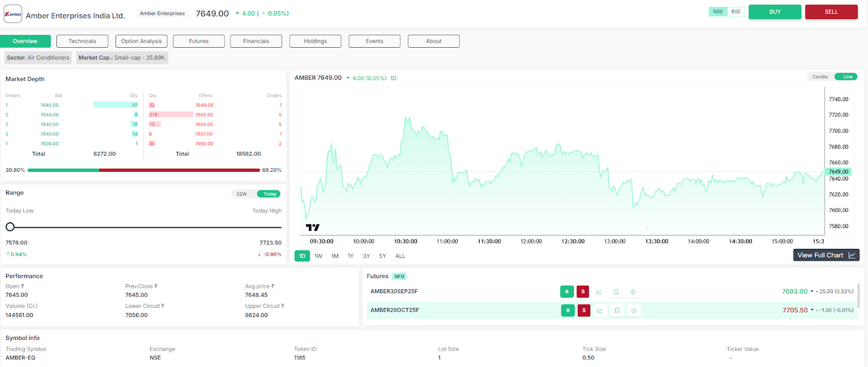
Task: Go to the Option Analysis tab
Action: 141,41
